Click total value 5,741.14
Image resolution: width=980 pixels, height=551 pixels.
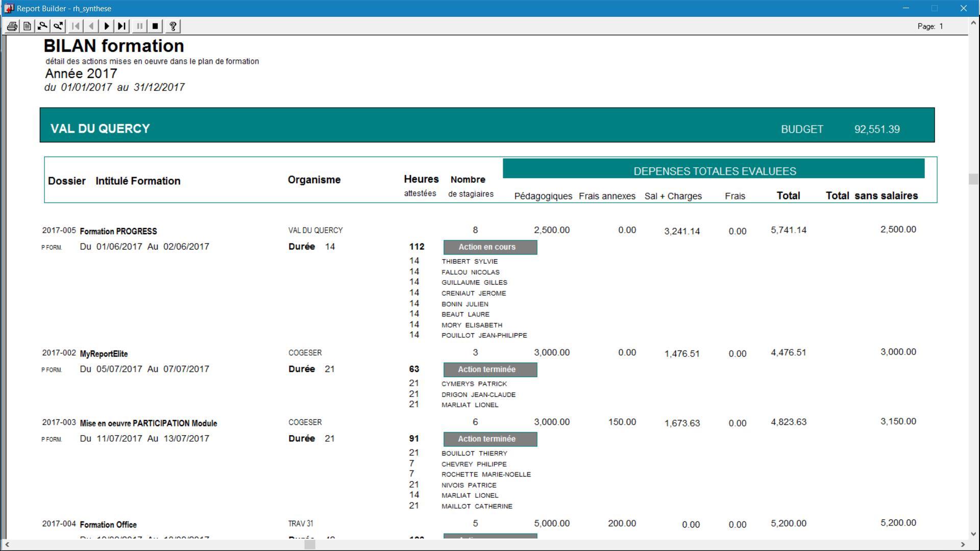(789, 230)
